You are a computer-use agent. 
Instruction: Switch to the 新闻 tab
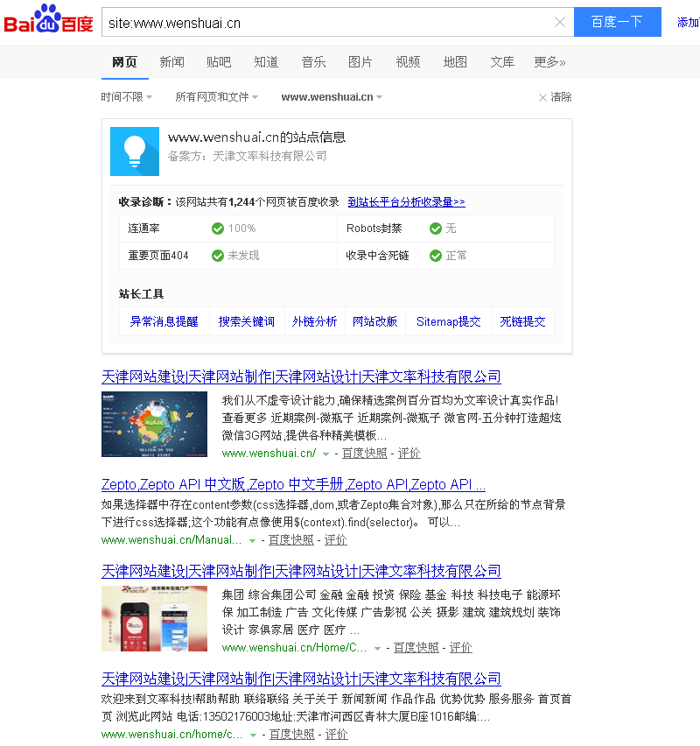coord(171,62)
